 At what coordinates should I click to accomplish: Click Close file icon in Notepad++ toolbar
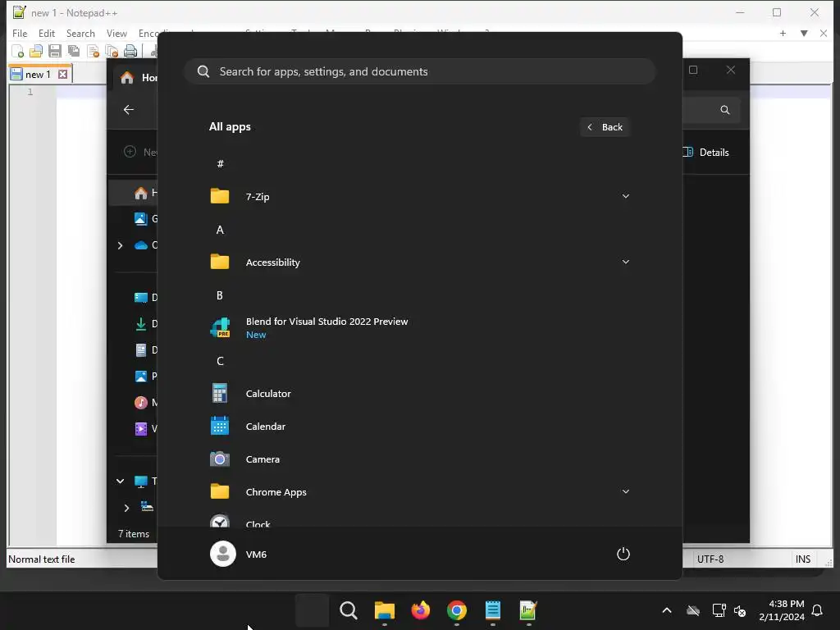[93, 51]
